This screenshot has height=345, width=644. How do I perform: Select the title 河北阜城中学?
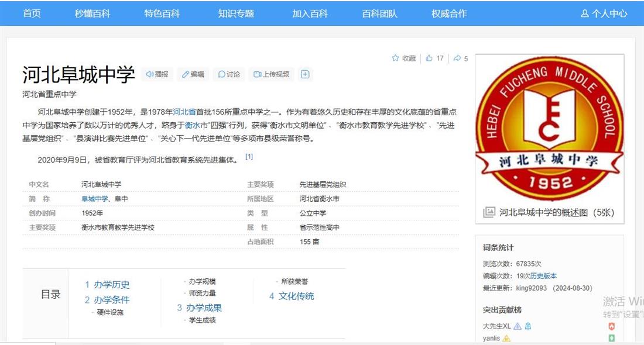[78, 75]
